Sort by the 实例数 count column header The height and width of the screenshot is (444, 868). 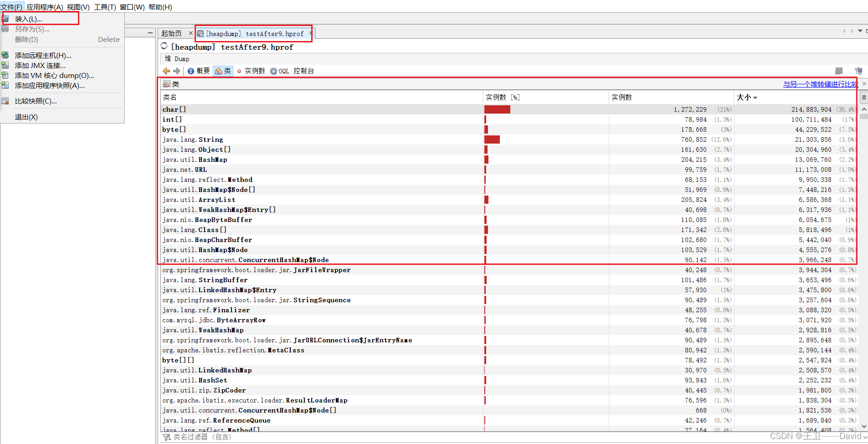click(671, 97)
